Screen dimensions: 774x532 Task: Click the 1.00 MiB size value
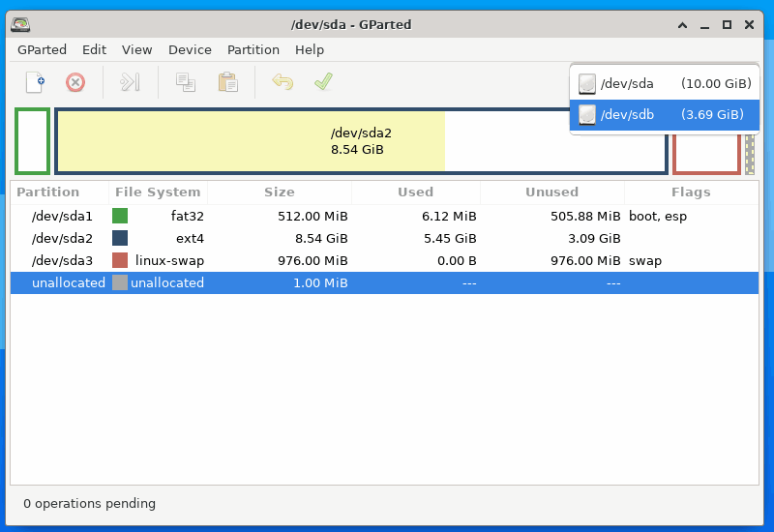pos(320,282)
